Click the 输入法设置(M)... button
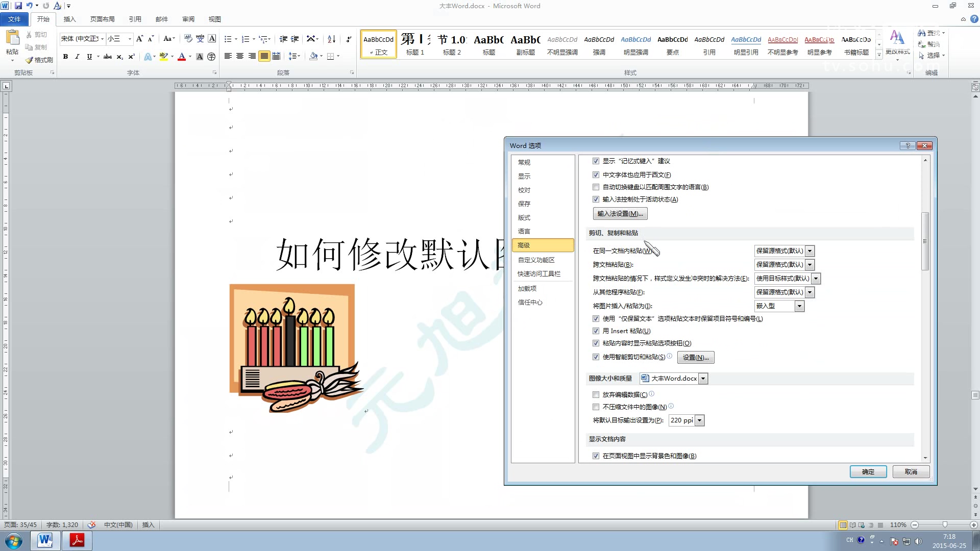Viewport: 980px width, 551px height. click(x=620, y=214)
